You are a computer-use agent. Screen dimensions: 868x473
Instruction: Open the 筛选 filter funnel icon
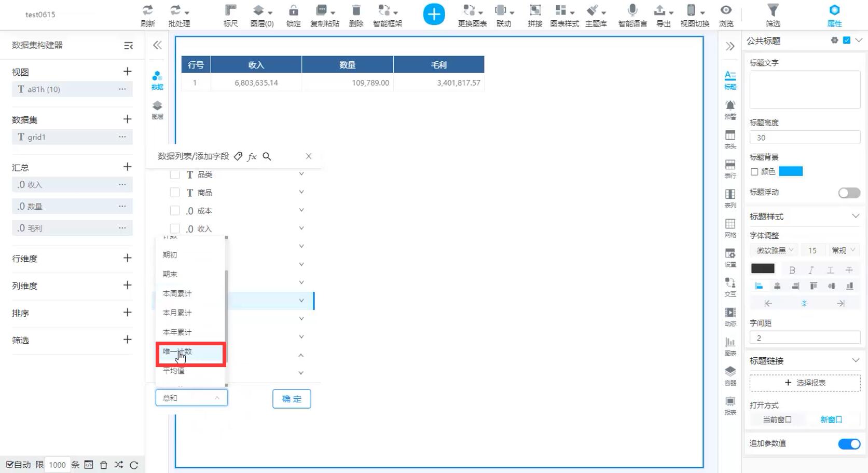pyautogui.click(x=773, y=10)
